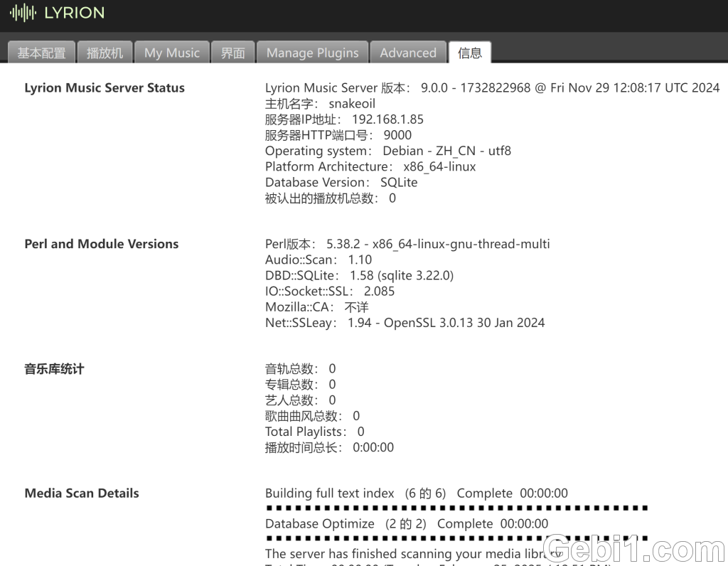Click the 音轨总数 count line

[301, 368]
